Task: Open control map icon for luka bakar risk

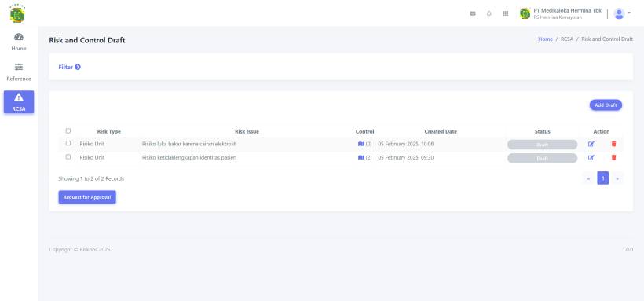Action: [x=361, y=144]
